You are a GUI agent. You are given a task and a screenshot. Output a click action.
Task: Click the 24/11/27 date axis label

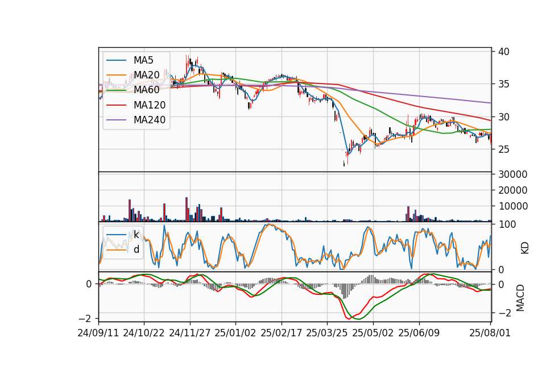(x=190, y=333)
